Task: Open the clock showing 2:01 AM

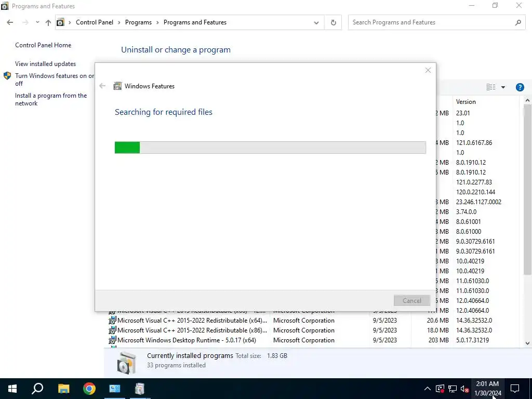Action: coord(487,389)
